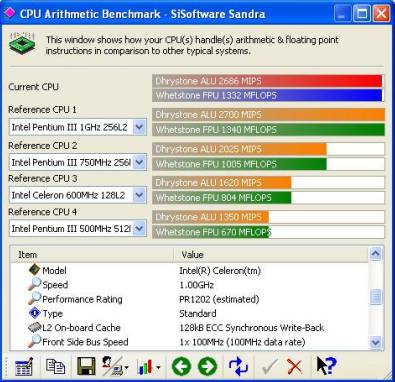This screenshot has height=382, width=395.
Task: Open the Reference CPU 4 dropdown arrow
Action: click(139, 228)
